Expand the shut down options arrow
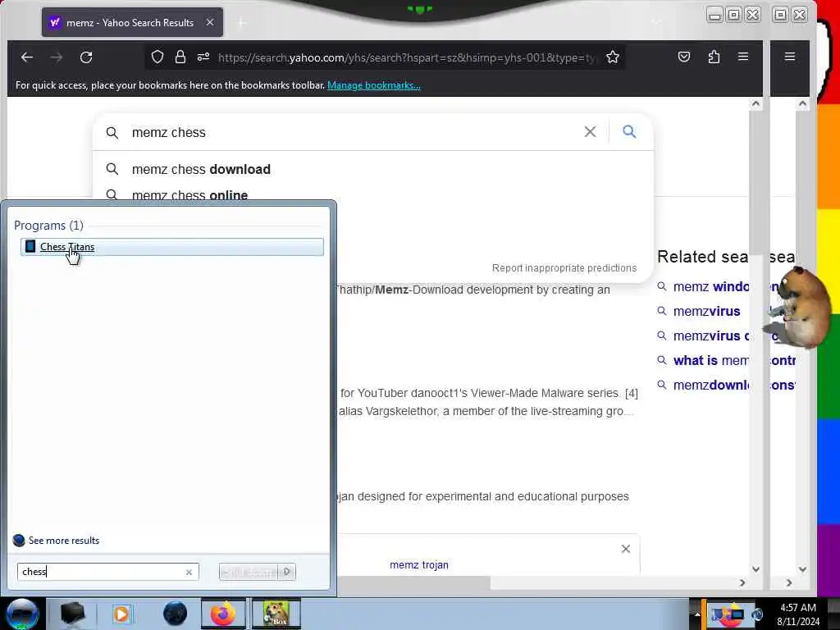The width and height of the screenshot is (840, 630). tap(287, 572)
